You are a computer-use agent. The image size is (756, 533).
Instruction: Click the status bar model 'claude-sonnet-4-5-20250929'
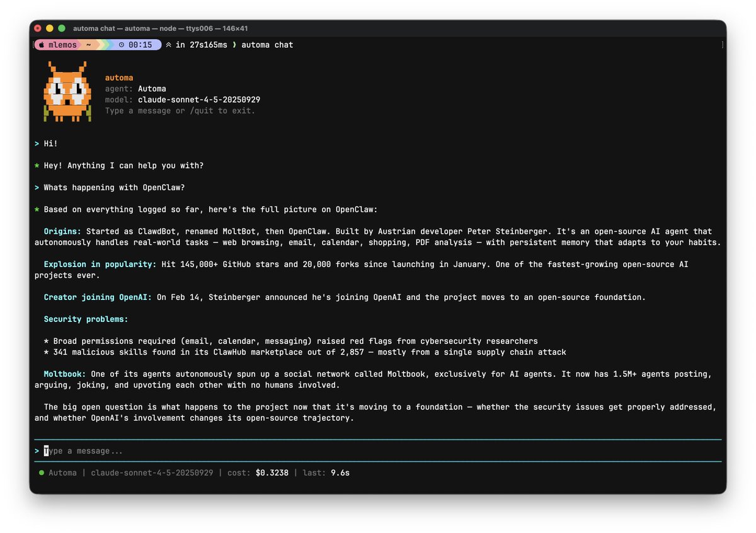(152, 473)
